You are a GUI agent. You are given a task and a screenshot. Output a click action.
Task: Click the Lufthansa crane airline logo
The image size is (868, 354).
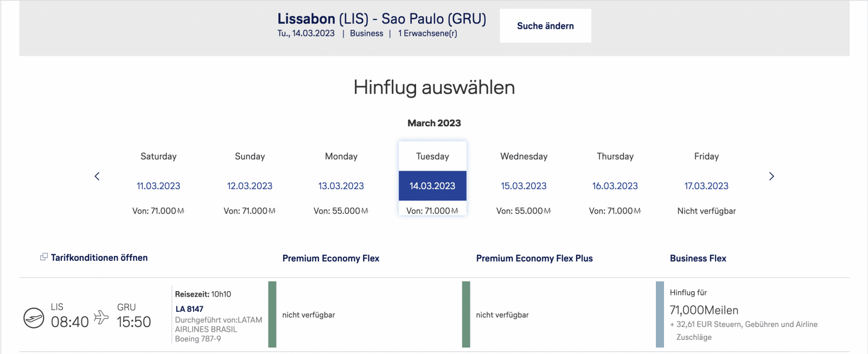point(34,318)
